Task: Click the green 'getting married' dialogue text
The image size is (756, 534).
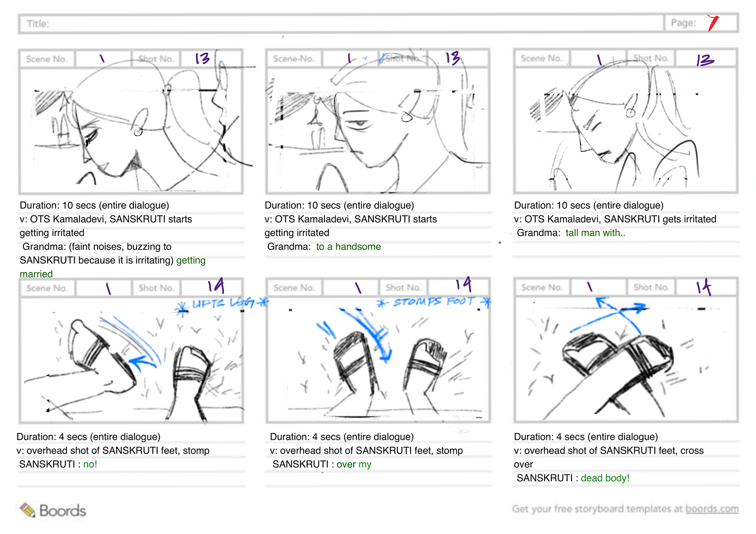Action: click(113, 267)
